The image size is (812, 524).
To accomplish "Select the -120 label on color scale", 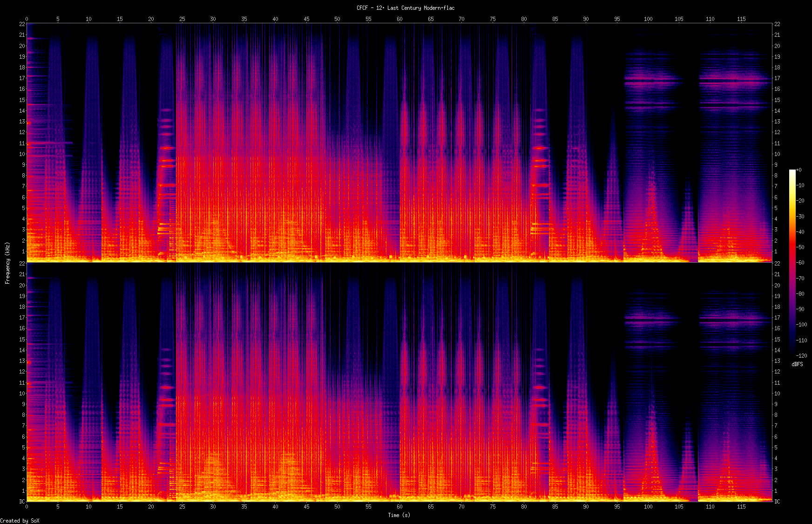I will pyautogui.click(x=800, y=356).
